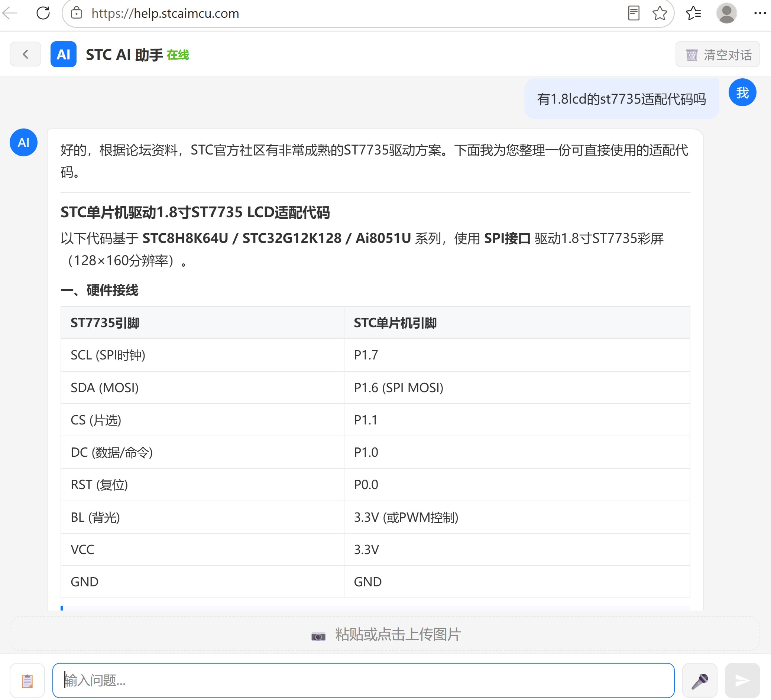771x700 pixels.
Task: Click the STC AI 助手 title
Action: pyautogui.click(x=124, y=55)
